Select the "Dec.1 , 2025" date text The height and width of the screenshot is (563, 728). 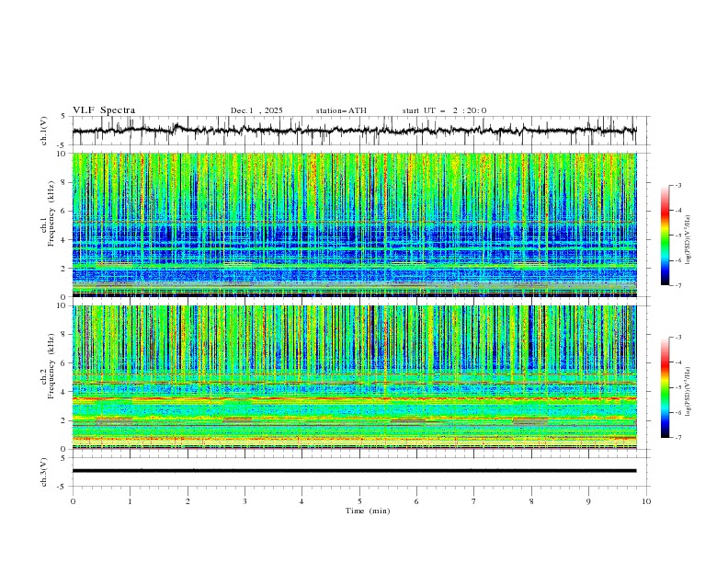256,110
